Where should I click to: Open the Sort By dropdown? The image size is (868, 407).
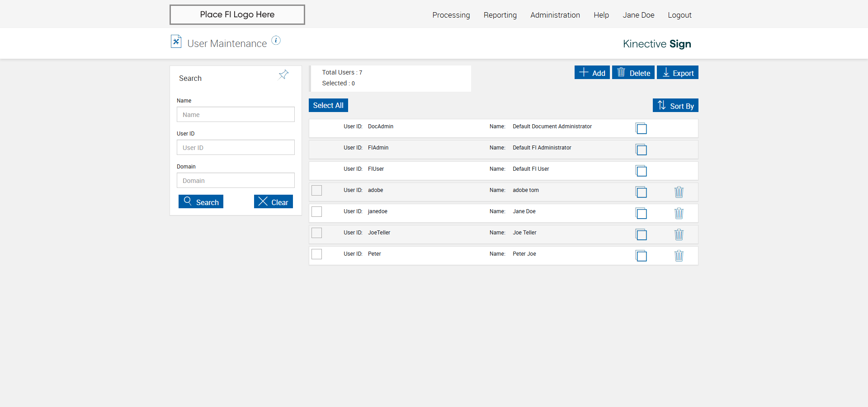click(675, 105)
